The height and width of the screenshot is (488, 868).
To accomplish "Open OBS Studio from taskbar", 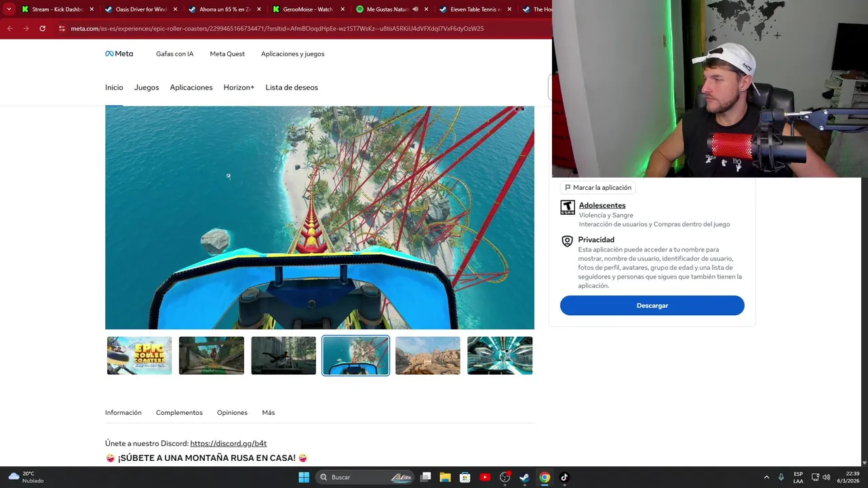I will pyautogui.click(x=505, y=477).
